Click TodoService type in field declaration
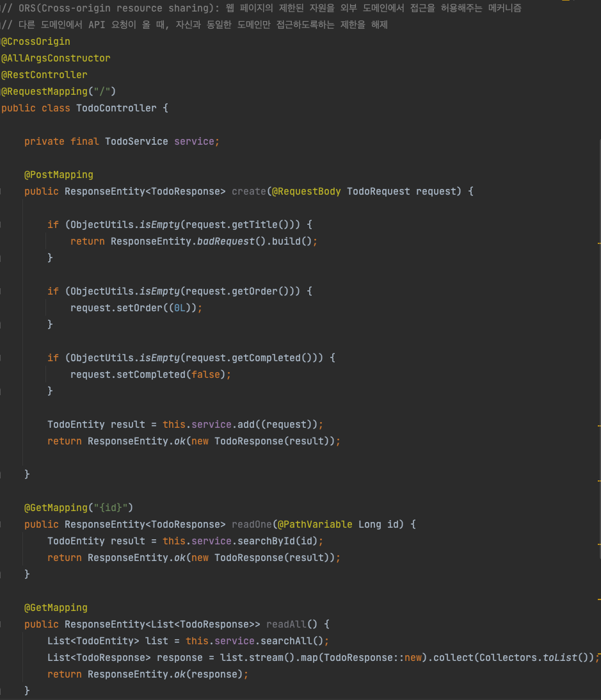The height and width of the screenshot is (700, 601). click(136, 142)
